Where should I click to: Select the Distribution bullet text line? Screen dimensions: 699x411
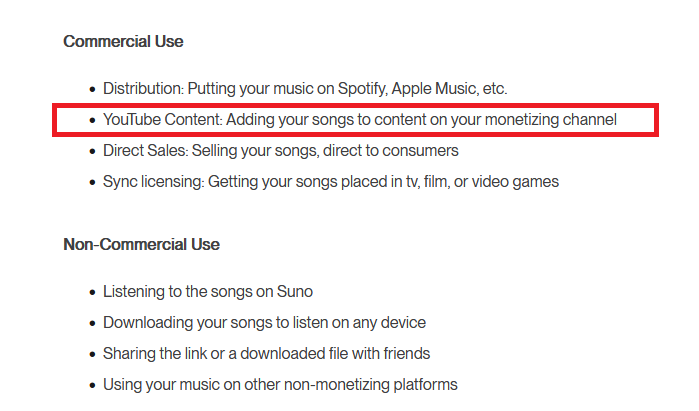305,89
